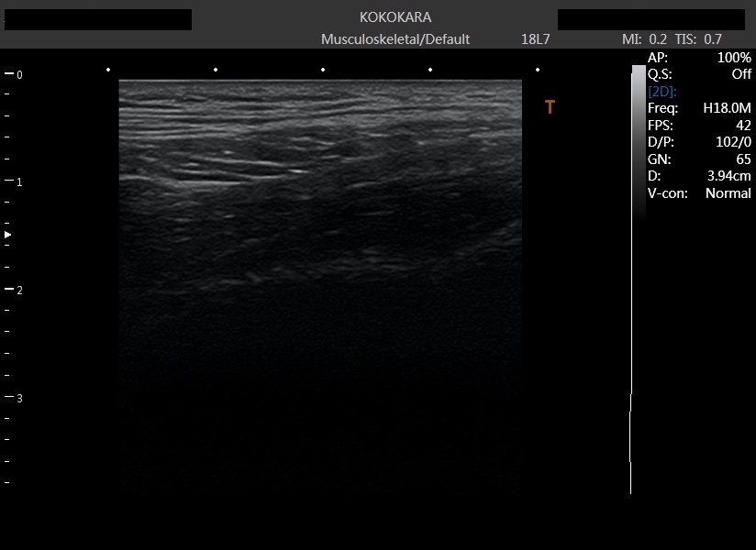756x550 pixels.
Task: Select the Musculoskeletal/Default preset label
Action: 395,39
